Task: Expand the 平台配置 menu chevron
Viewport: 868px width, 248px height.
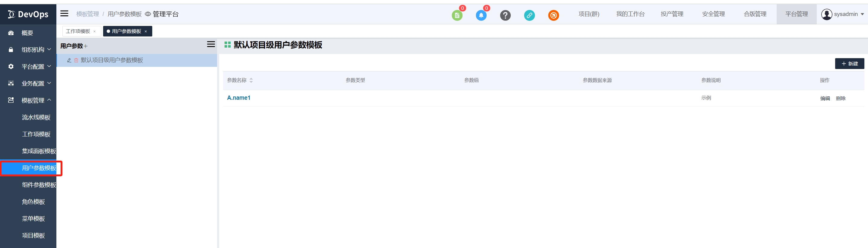Action: [49, 66]
